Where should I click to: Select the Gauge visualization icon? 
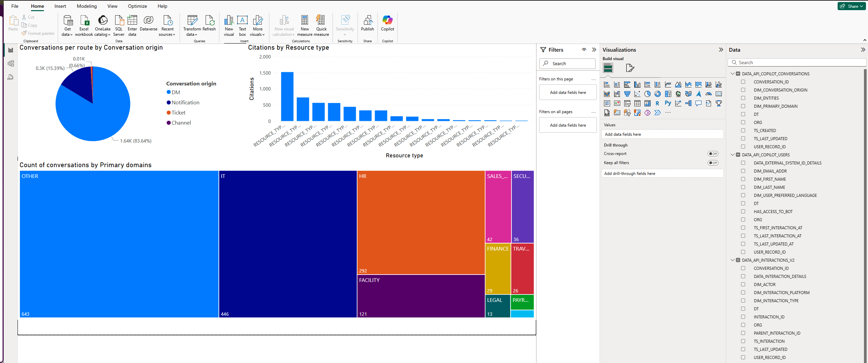point(708,94)
